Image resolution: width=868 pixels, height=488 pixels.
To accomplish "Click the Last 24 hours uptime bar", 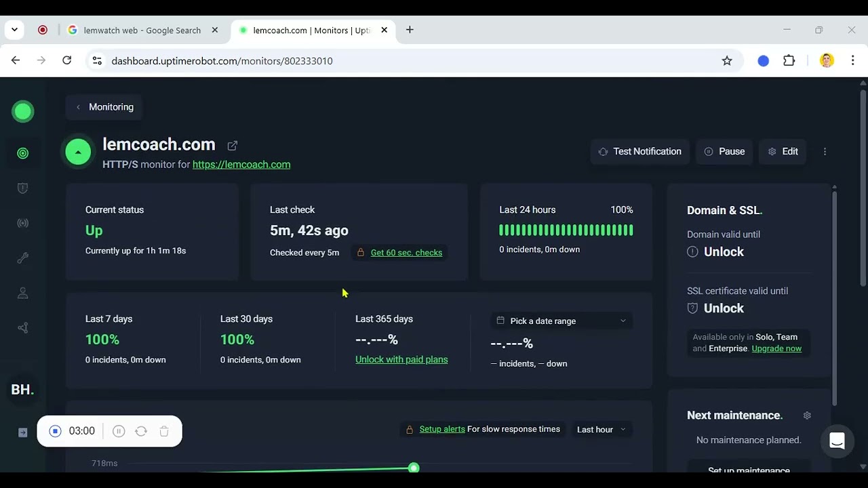I will tap(566, 230).
